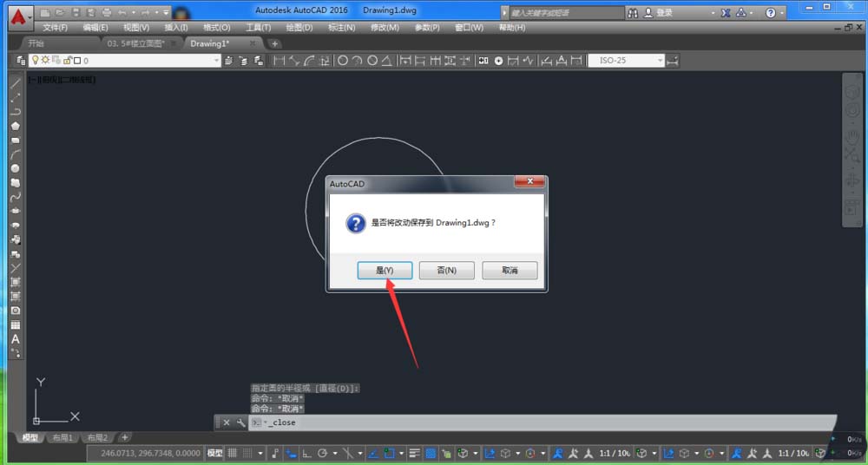Toggle polar tracking in status bar

(x=323, y=454)
